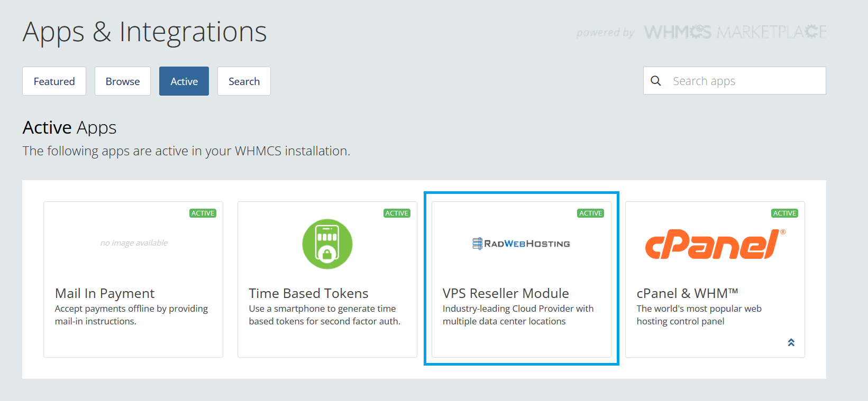This screenshot has height=401, width=868.
Task: Open the Mail In Payment app title
Action: pyautogui.click(x=105, y=293)
